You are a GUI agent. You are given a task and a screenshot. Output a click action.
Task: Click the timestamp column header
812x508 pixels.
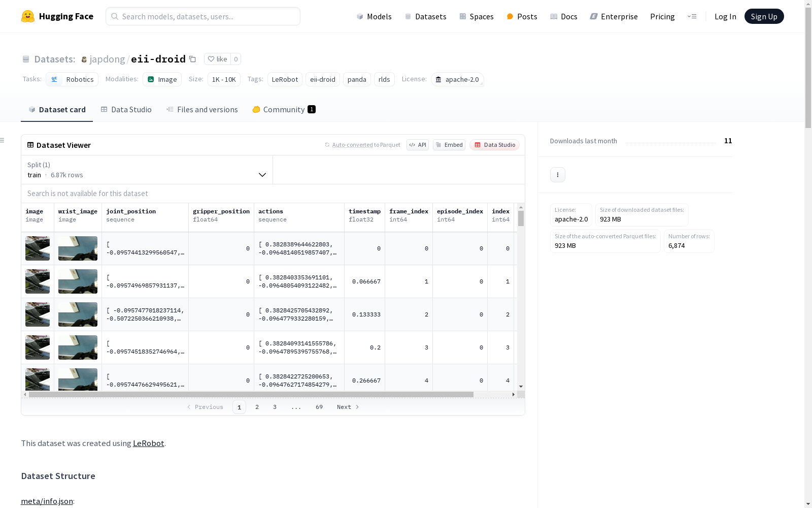click(x=365, y=217)
